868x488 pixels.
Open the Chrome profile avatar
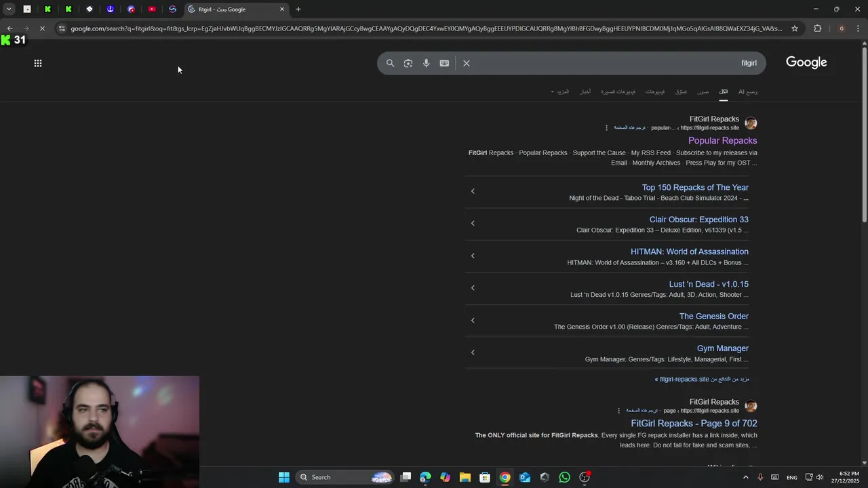point(842,28)
